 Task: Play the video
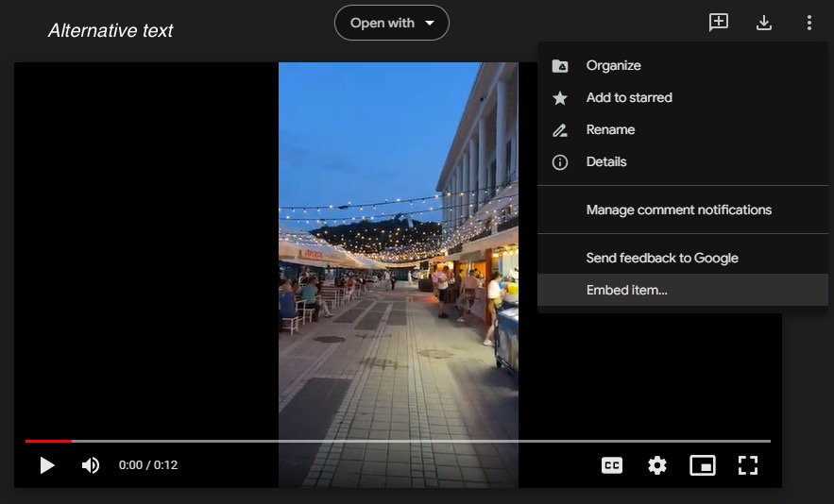[46, 465]
